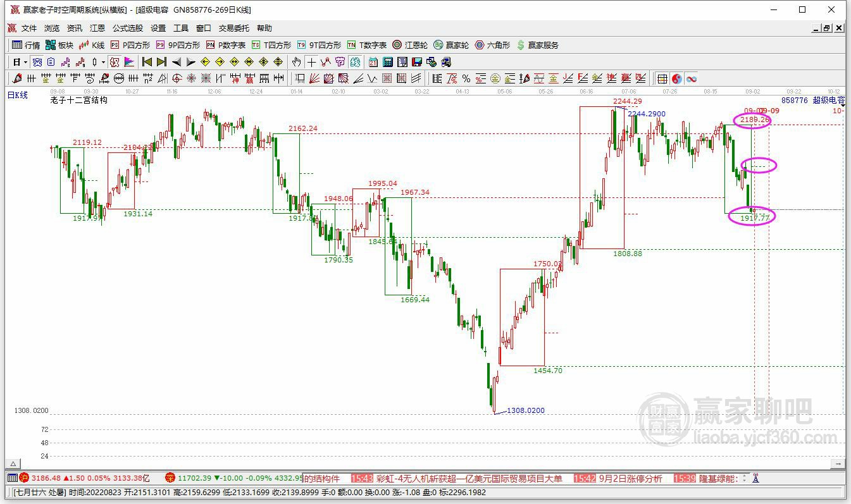Open the 文件 menu

click(x=29, y=28)
